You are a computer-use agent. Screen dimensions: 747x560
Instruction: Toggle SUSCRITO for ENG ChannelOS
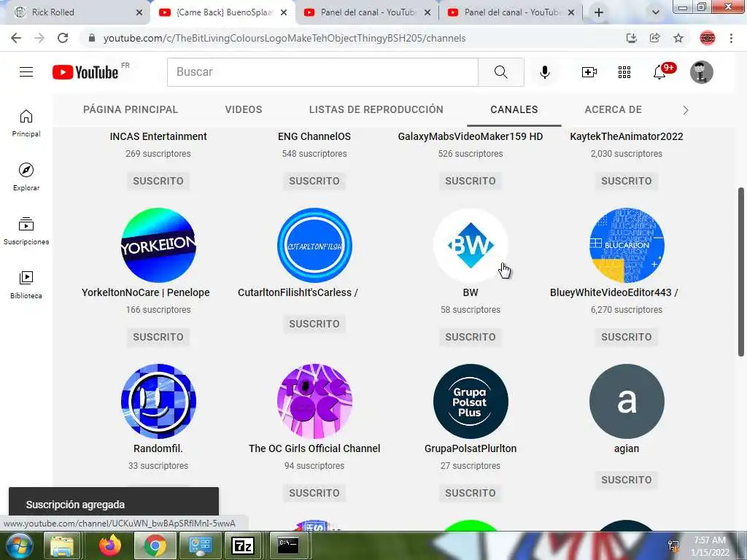tap(314, 181)
